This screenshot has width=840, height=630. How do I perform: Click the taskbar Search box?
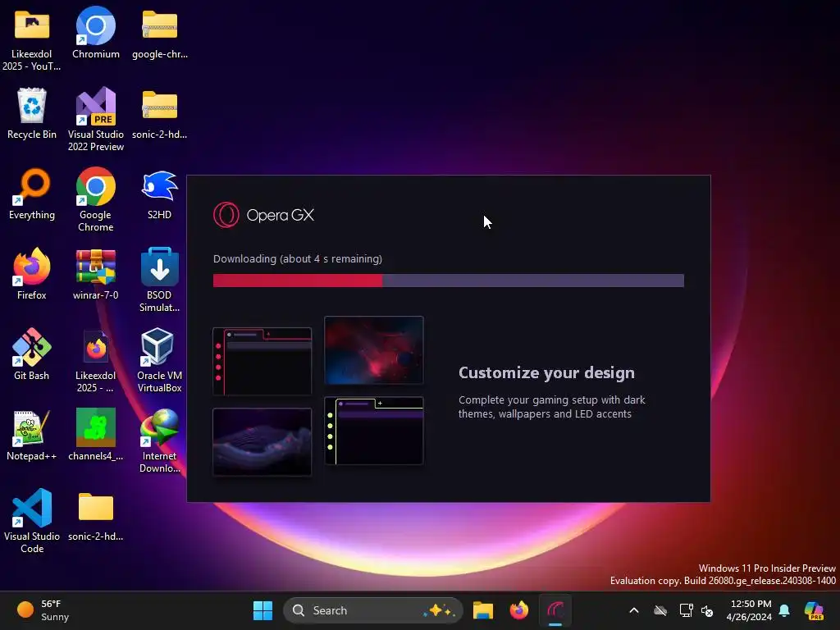[373, 610]
